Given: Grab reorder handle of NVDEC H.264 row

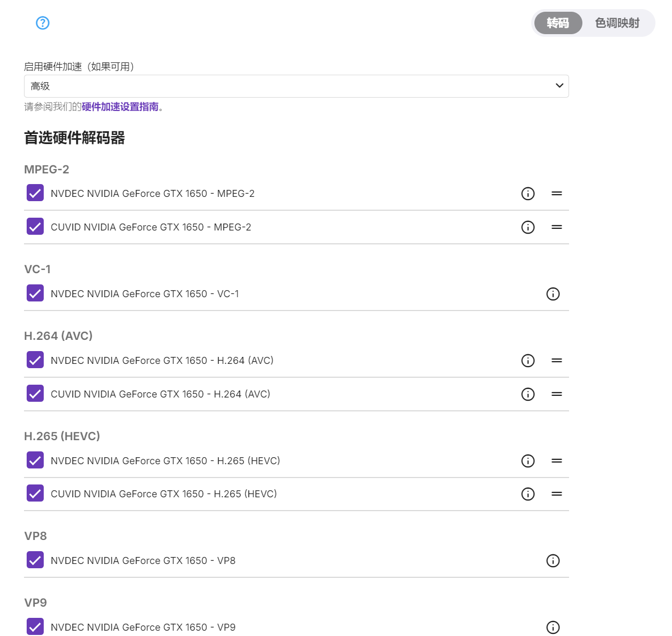Looking at the screenshot, I should coord(557,361).
